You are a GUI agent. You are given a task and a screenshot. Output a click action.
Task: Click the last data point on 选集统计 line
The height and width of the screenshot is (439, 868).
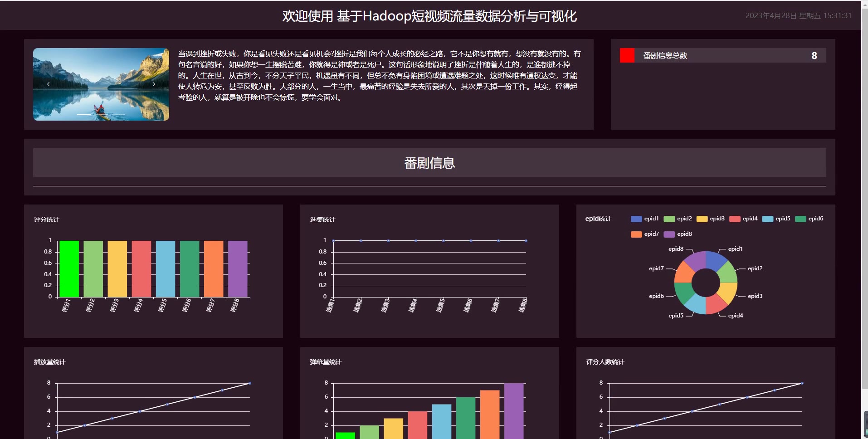(x=526, y=241)
